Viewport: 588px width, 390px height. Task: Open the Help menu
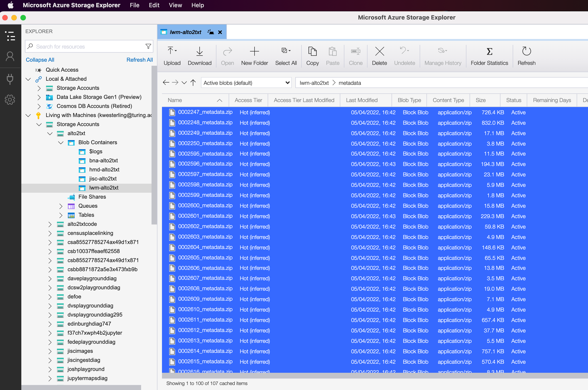(198, 5)
